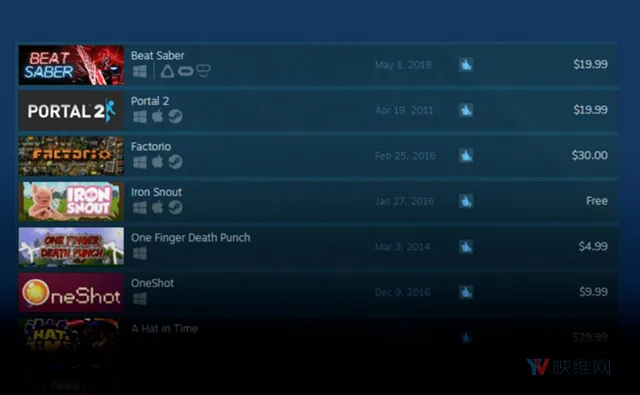Open the Factorio game thumbnail
The height and width of the screenshot is (395, 640).
71,156
